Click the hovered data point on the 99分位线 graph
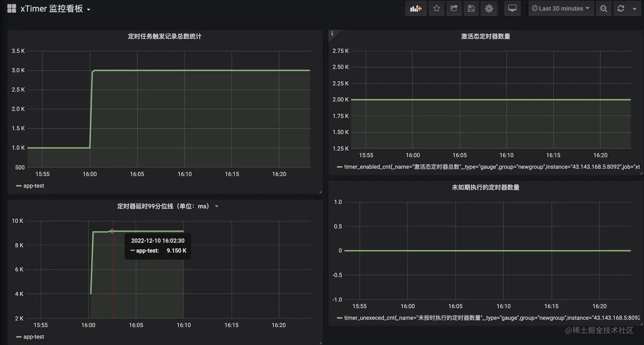644x345 pixels. (x=112, y=231)
